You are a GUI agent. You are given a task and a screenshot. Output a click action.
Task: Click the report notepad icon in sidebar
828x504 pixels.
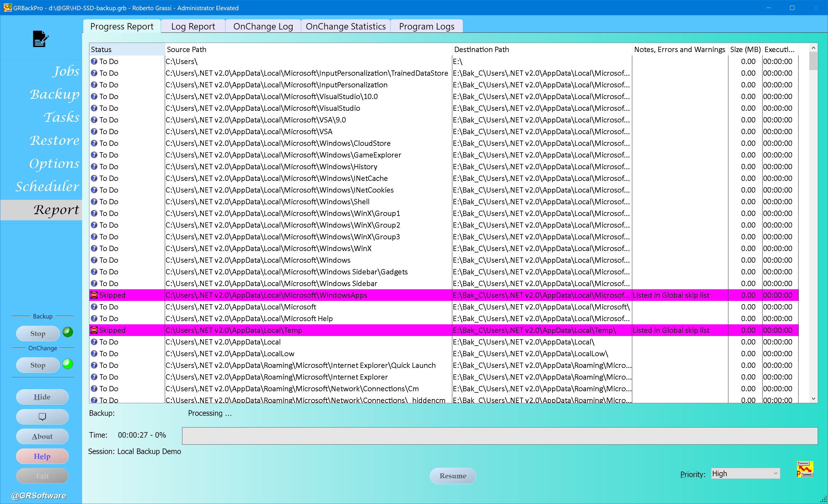(40, 39)
